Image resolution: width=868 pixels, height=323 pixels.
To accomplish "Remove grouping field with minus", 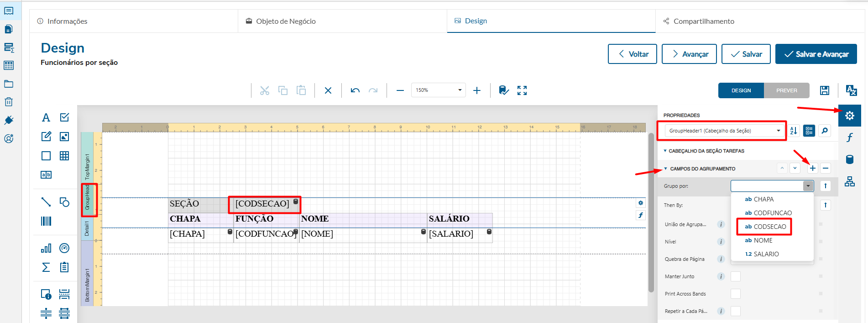I will pyautogui.click(x=826, y=168).
